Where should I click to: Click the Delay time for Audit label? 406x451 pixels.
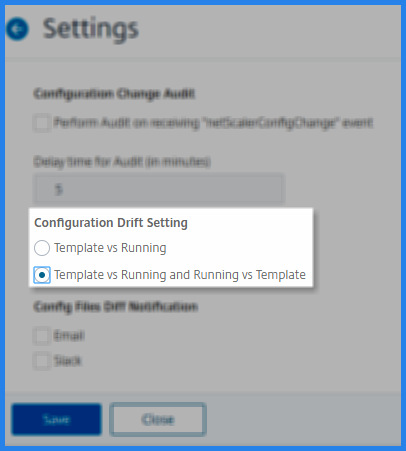pyautogui.click(x=122, y=162)
